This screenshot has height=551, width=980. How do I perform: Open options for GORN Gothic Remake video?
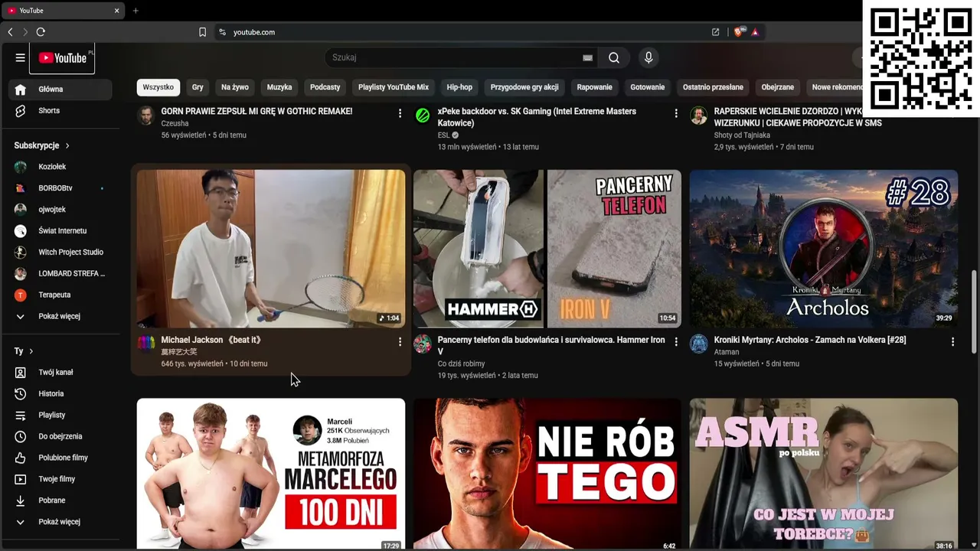(400, 113)
